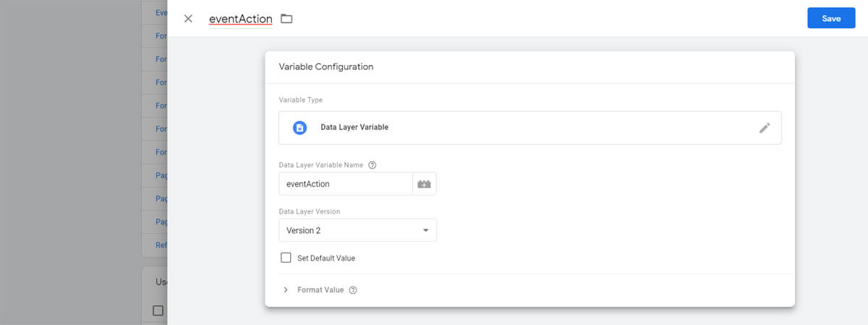This screenshot has height=325, width=868.
Task: Close the eventAction variable editor
Action: click(x=188, y=19)
